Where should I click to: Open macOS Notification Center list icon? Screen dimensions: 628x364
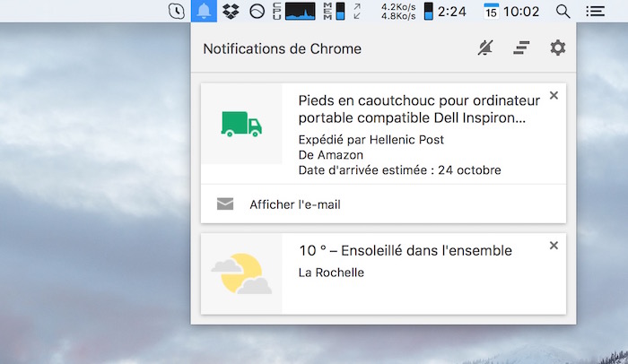pyautogui.click(x=595, y=12)
